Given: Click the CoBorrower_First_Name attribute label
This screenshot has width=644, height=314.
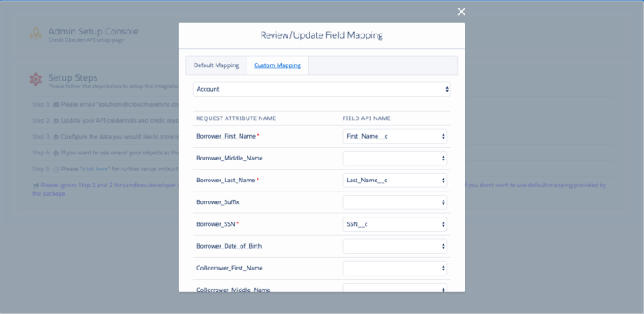Looking at the screenshot, I should (230, 268).
